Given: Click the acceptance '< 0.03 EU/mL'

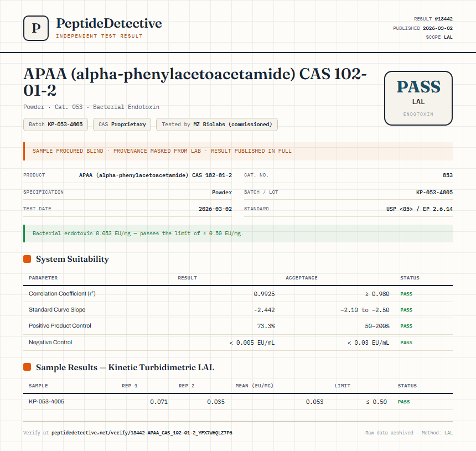Looking at the screenshot, I should pos(368,343).
